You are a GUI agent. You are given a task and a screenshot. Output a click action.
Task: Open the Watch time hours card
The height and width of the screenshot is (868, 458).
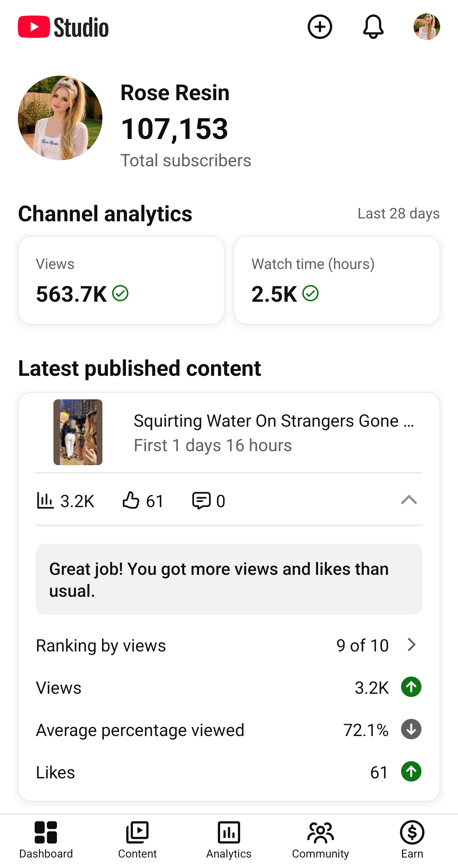pyautogui.click(x=337, y=280)
